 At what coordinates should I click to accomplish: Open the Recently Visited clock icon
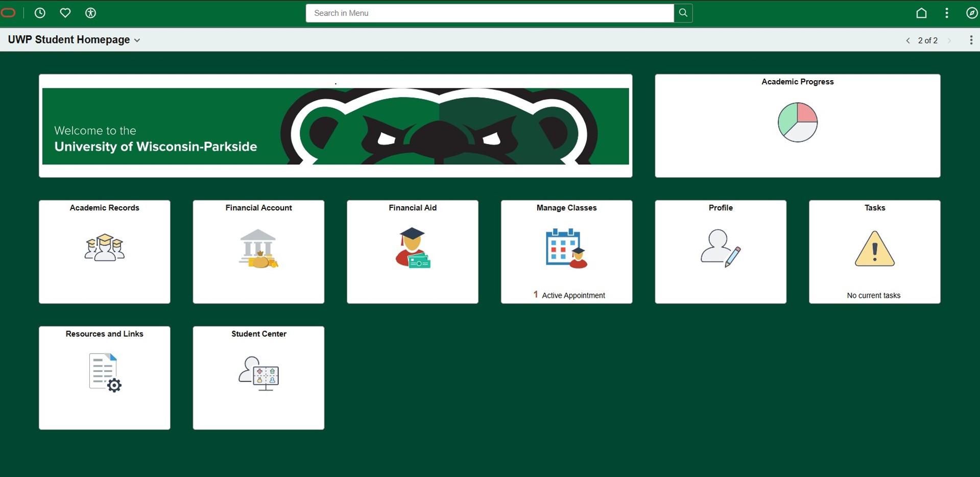pos(40,13)
